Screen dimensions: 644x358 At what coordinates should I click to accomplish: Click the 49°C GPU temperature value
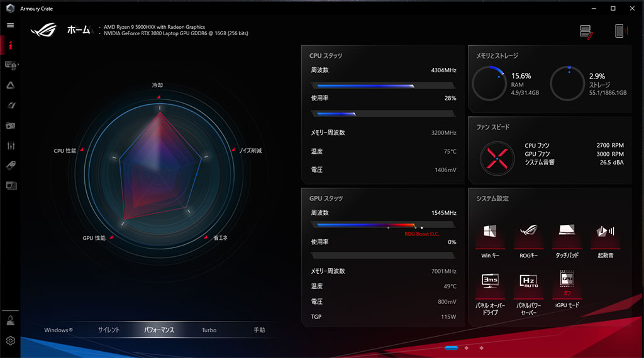tap(450, 286)
